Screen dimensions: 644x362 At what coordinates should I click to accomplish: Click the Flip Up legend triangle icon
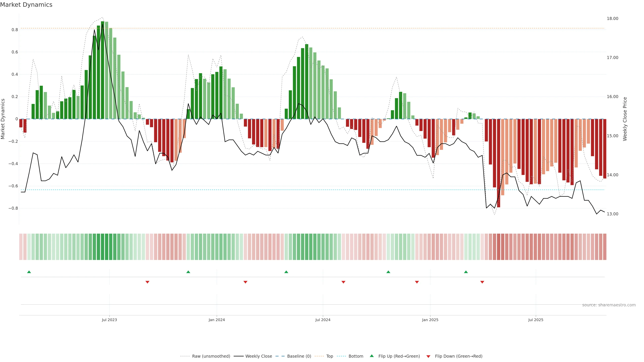[372, 356]
